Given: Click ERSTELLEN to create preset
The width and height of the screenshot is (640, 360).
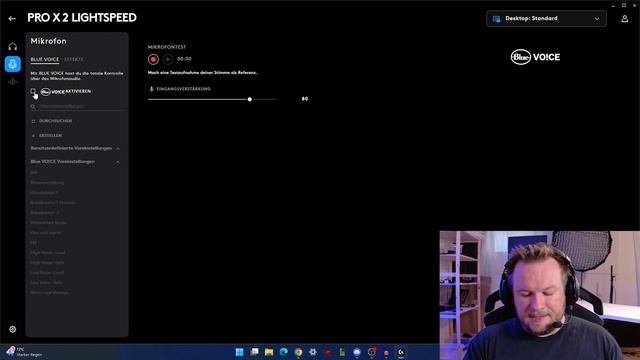Looking at the screenshot, I should tap(51, 136).
